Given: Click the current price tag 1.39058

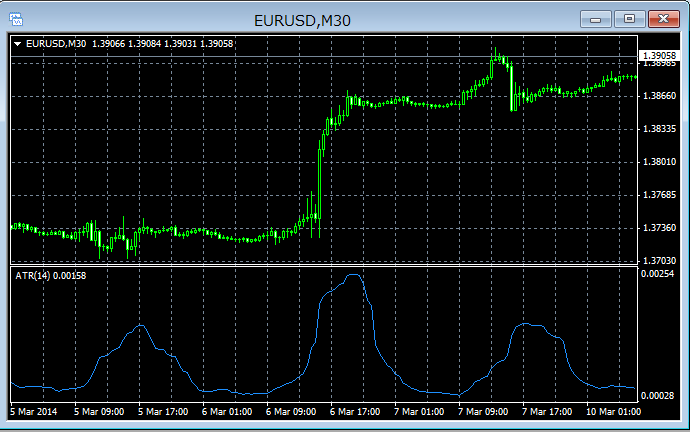Looking at the screenshot, I should 659,55.
